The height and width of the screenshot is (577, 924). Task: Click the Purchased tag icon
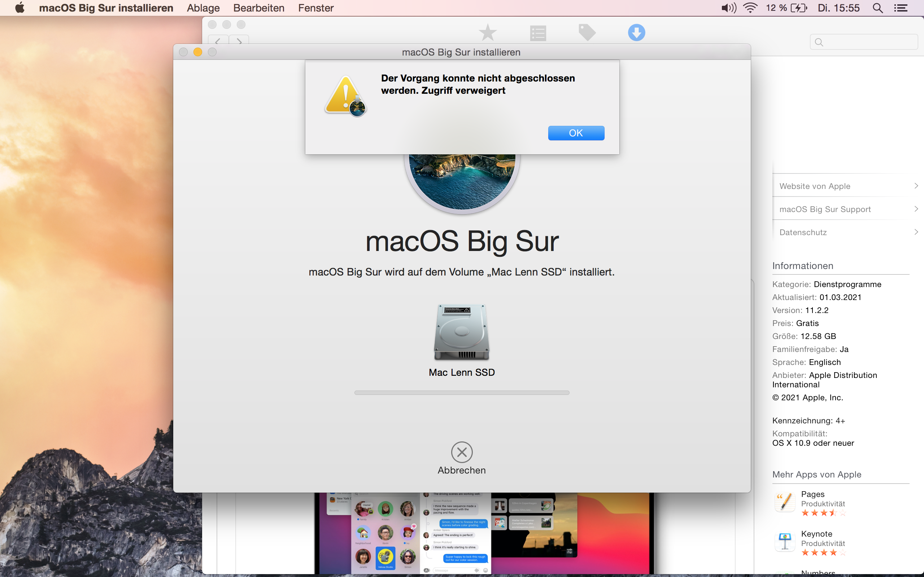point(587,32)
